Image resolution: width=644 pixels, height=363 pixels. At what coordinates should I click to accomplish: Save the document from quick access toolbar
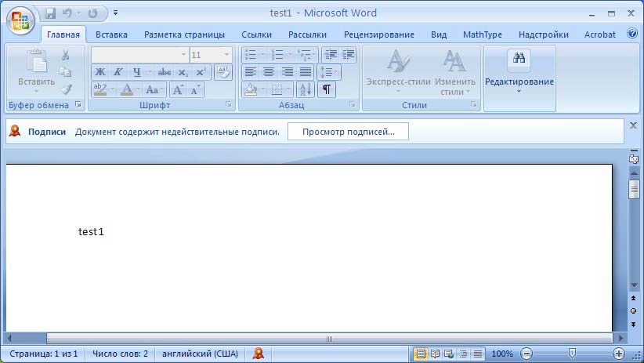click(x=50, y=13)
